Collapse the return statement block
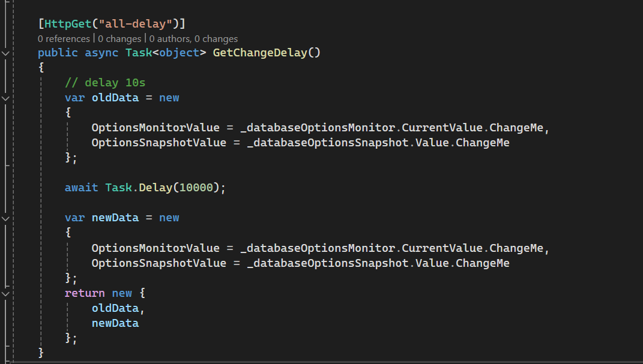 (x=6, y=294)
